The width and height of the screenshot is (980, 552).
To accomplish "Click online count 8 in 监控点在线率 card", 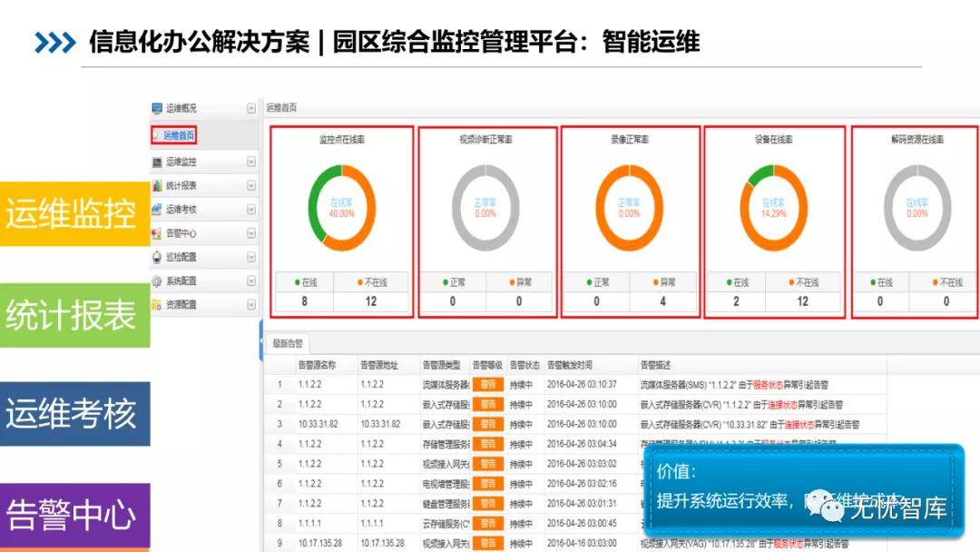I will pyautogui.click(x=304, y=301).
